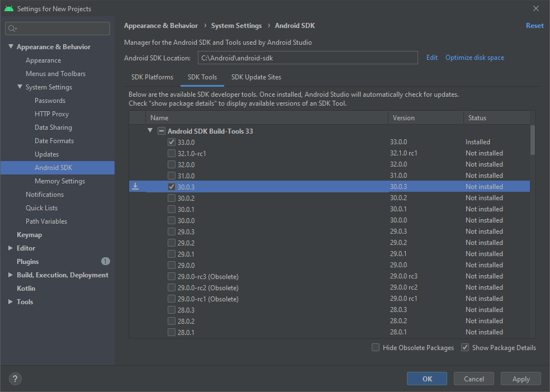This screenshot has height=392, width=550.
Task: Uncheck the 33.0.0 build-tools checkbox
Action: [172, 142]
